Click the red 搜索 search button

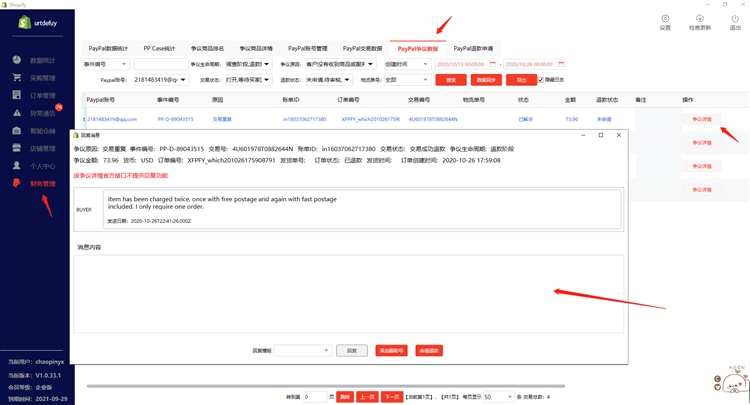(451, 80)
